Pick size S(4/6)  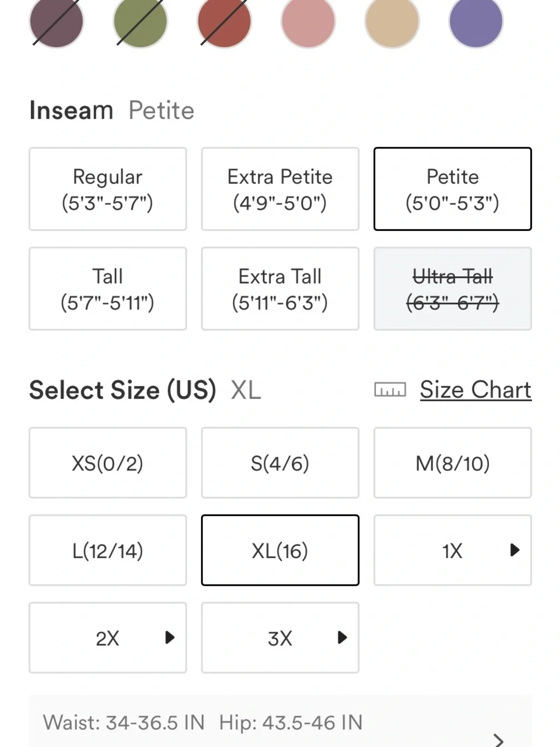280,463
